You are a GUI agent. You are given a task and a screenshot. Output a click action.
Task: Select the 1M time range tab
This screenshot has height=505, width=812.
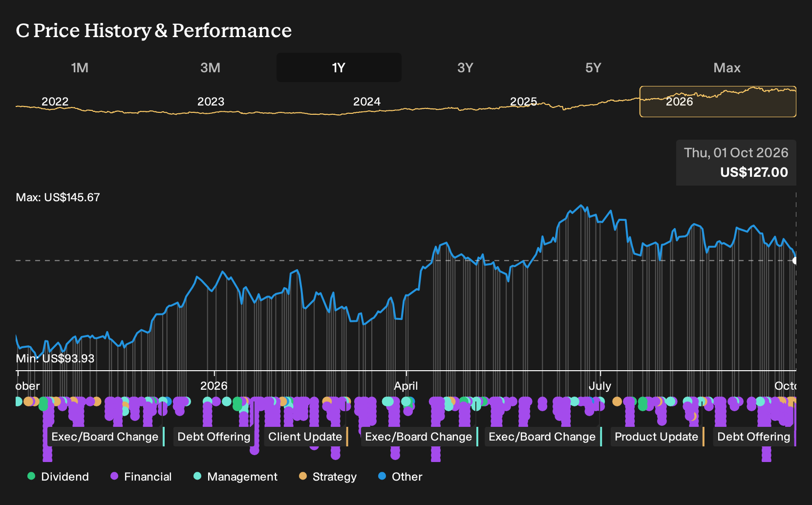80,67
